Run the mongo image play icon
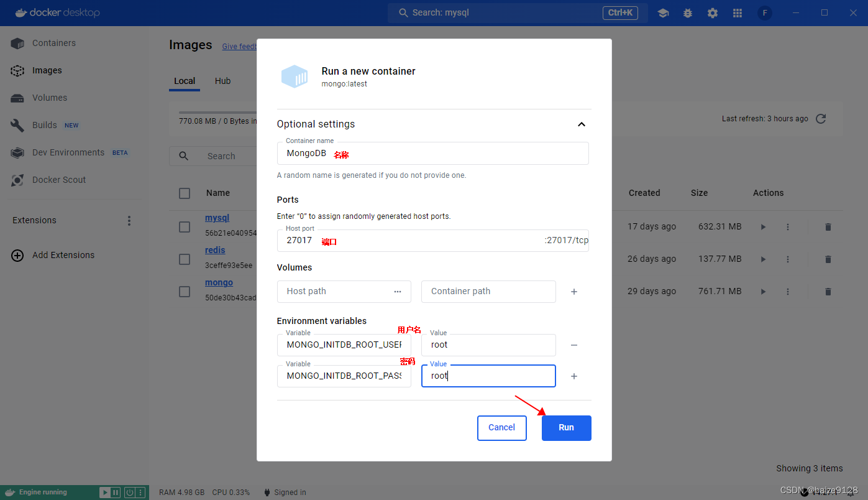Viewport: 868px width, 500px height. coord(763,292)
